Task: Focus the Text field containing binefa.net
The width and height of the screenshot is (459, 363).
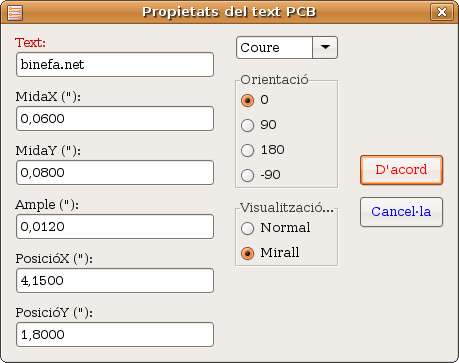Action: 115,64
